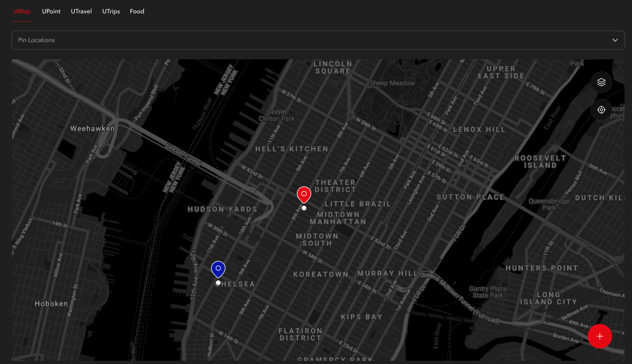This screenshot has height=364, width=632.
Task: Click the Weehawken map label
Action: (92, 129)
